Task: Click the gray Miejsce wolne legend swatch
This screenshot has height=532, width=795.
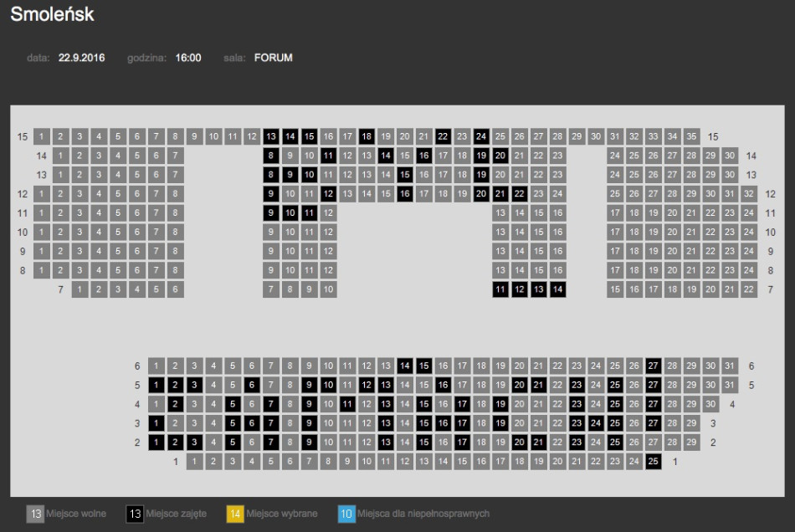Action: coord(35,514)
